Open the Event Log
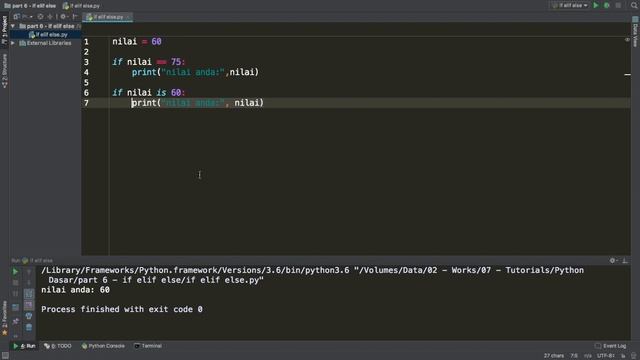This screenshot has width=640, height=360. point(611,346)
